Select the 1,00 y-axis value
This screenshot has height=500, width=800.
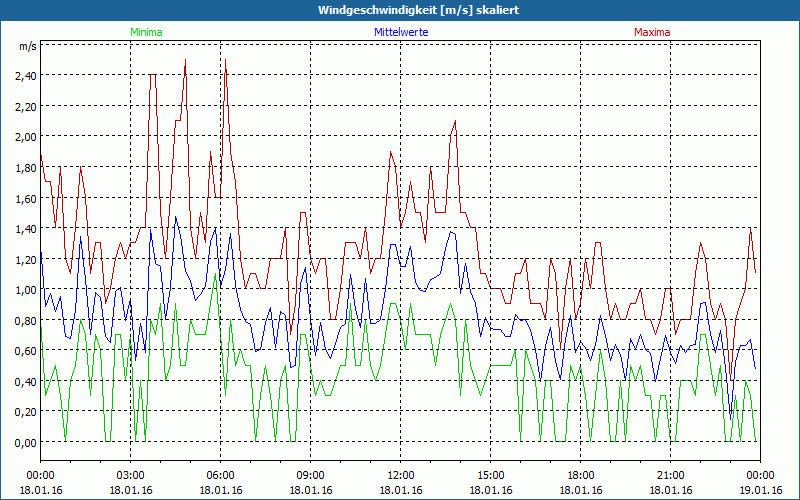[24, 290]
